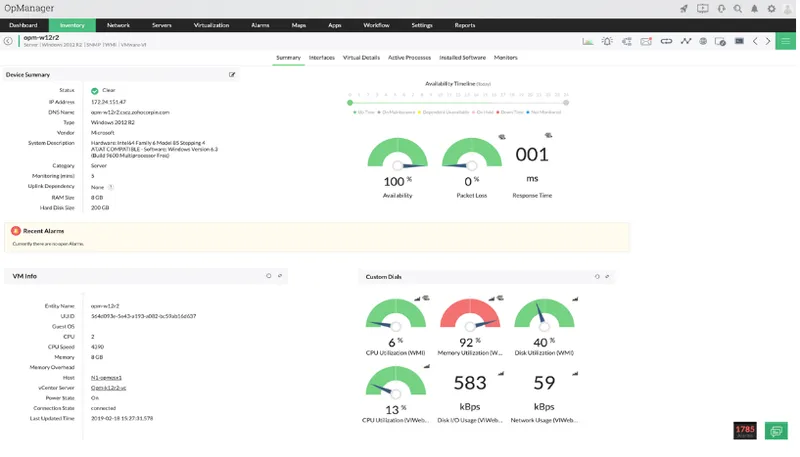Click the Availability Timeline end marker
This screenshot has width=800, height=457.
[x=566, y=103]
